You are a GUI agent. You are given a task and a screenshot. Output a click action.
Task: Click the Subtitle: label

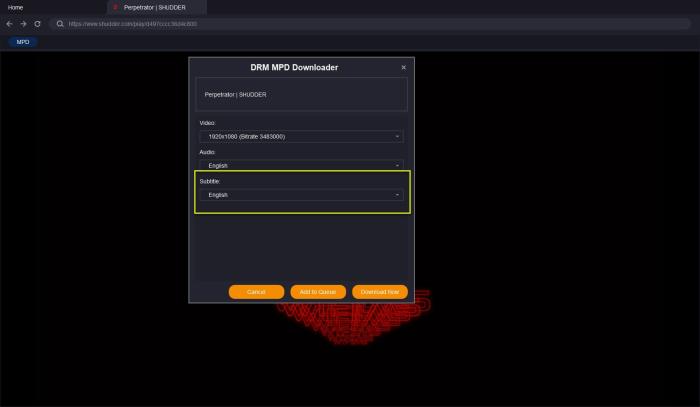pyautogui.click(x=209, y=182)
